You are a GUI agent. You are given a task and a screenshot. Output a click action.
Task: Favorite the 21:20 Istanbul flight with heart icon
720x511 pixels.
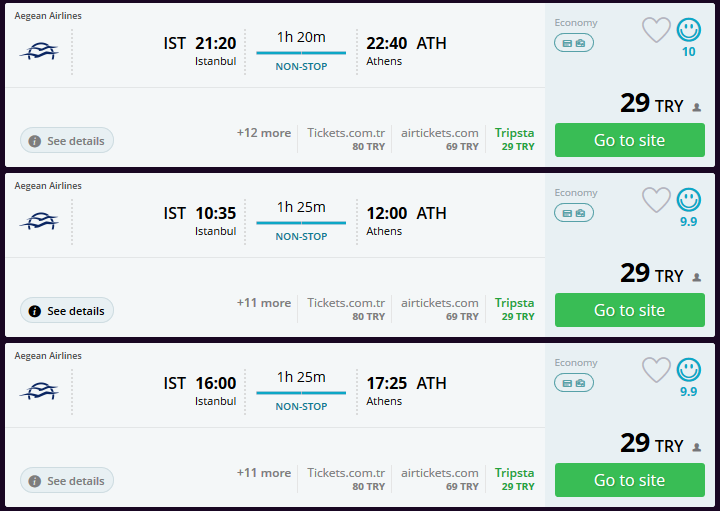click(x=656, y=31)
